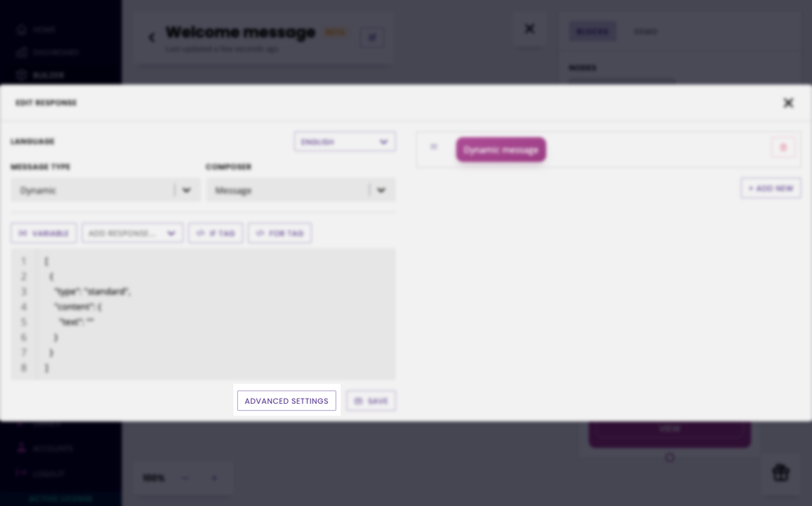This screenshot has height=506, width=812.
Task: Insert an If Tag
Action: 215,233
